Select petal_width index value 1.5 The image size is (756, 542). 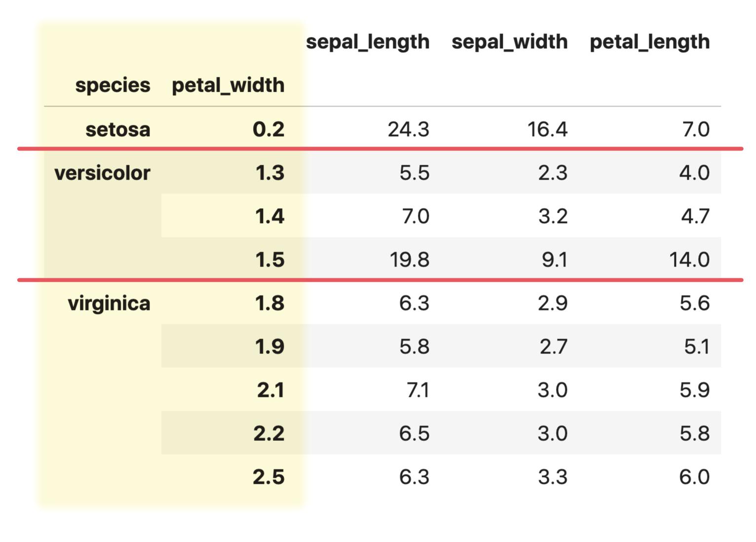(x=270, y=260)
